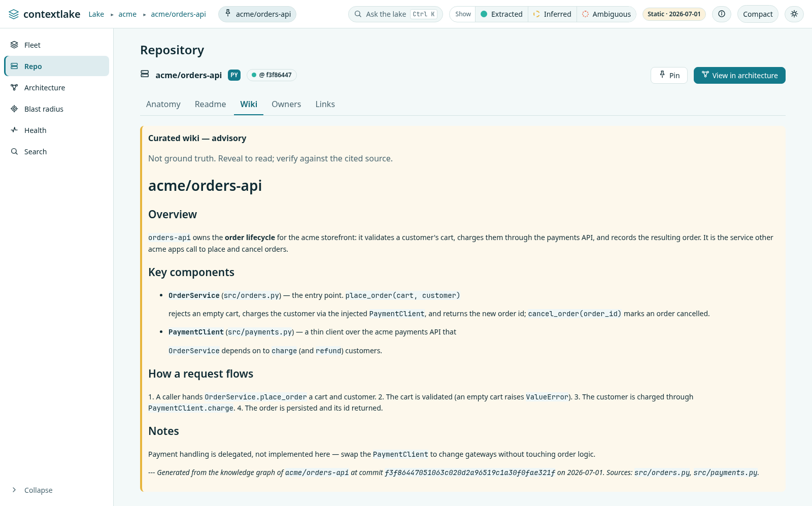This screenshot has width=812, height=506.
Task: Click the 'Curated wiki — advisory' heading
Action: (x=197, y=138)
